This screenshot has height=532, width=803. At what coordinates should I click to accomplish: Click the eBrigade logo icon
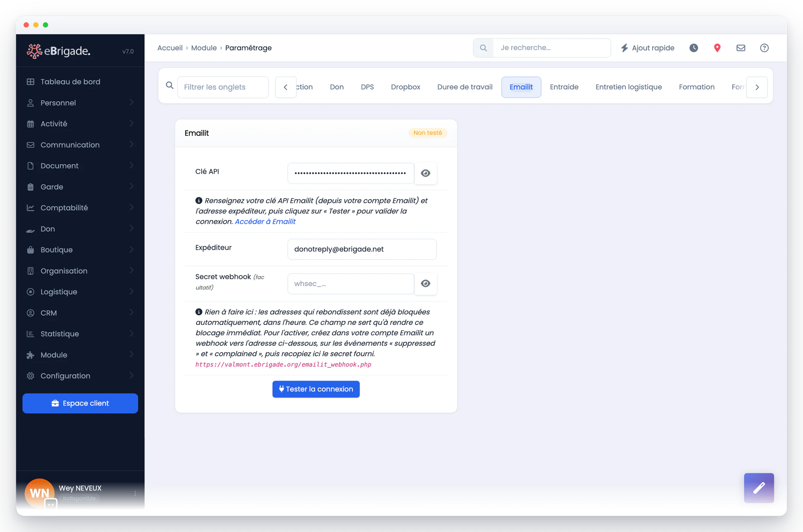point(34,51)
